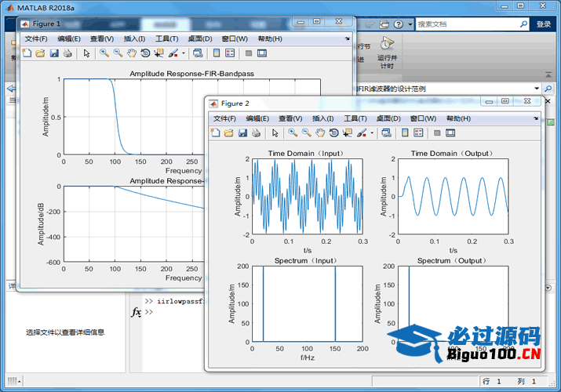Select Edit Plot arrow in Figure 2 toolbar

tap(275, 133)
